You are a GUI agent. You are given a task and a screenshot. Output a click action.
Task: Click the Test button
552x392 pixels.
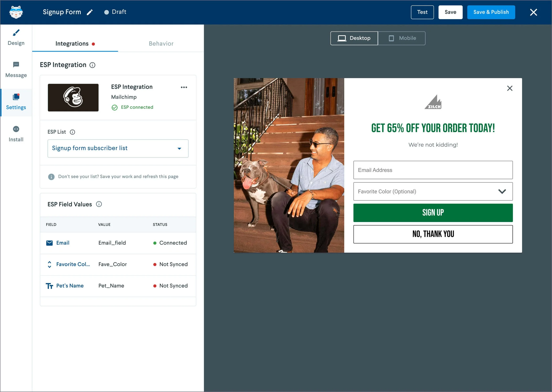click(x=422, y=12)
